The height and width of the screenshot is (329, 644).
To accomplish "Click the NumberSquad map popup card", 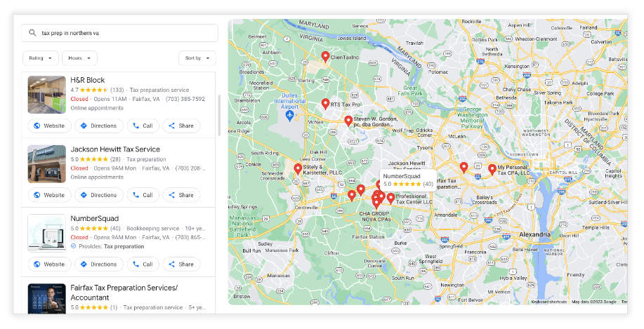I will coord(408,180).
